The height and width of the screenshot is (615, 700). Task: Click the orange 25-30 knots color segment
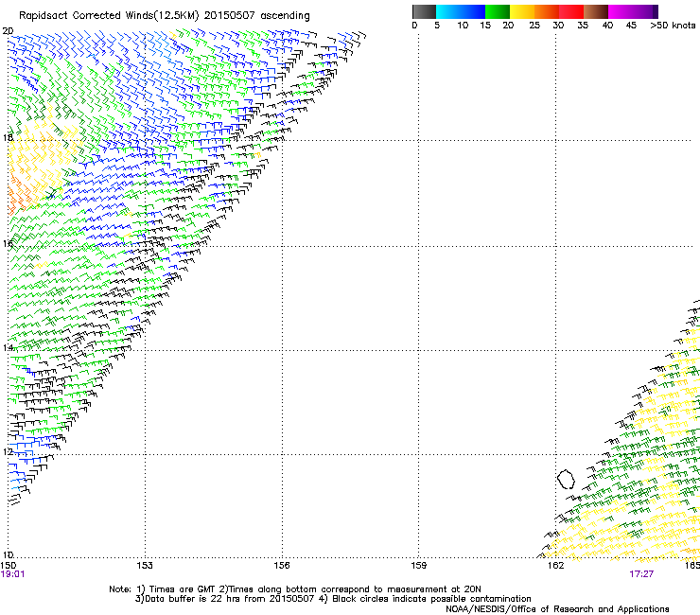click(x=547, y=11)
